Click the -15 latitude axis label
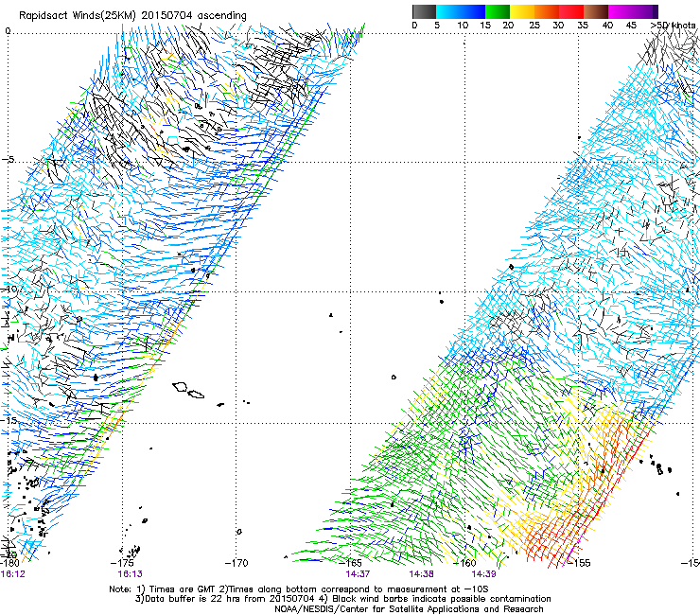This screenshot has height=615, width=700. [9, 420]
